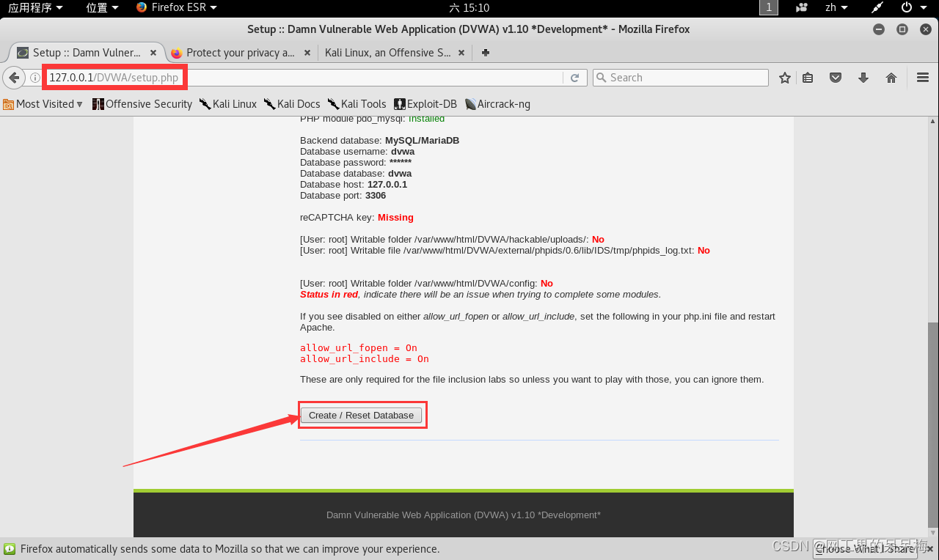Click the 'Status in red' text

(329, 295)
